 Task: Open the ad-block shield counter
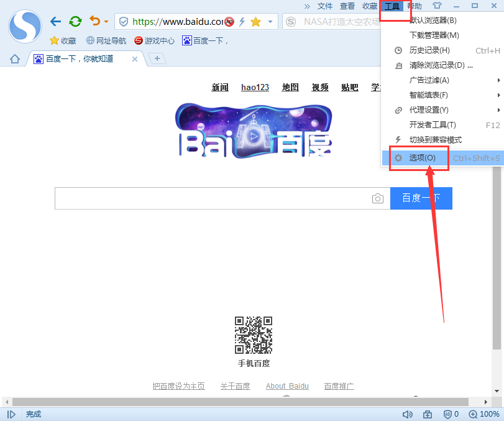(x=448, y=414)
